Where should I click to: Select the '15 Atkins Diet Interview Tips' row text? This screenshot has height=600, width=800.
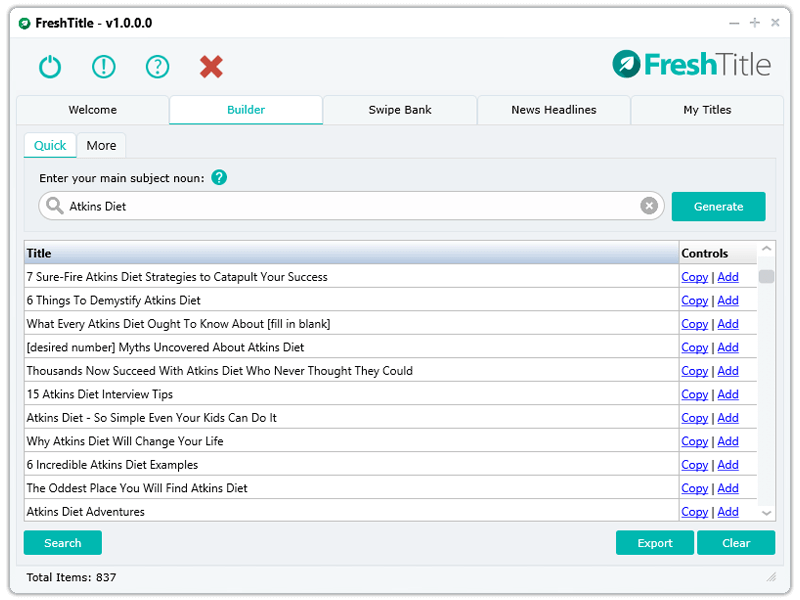pos(99,394)
